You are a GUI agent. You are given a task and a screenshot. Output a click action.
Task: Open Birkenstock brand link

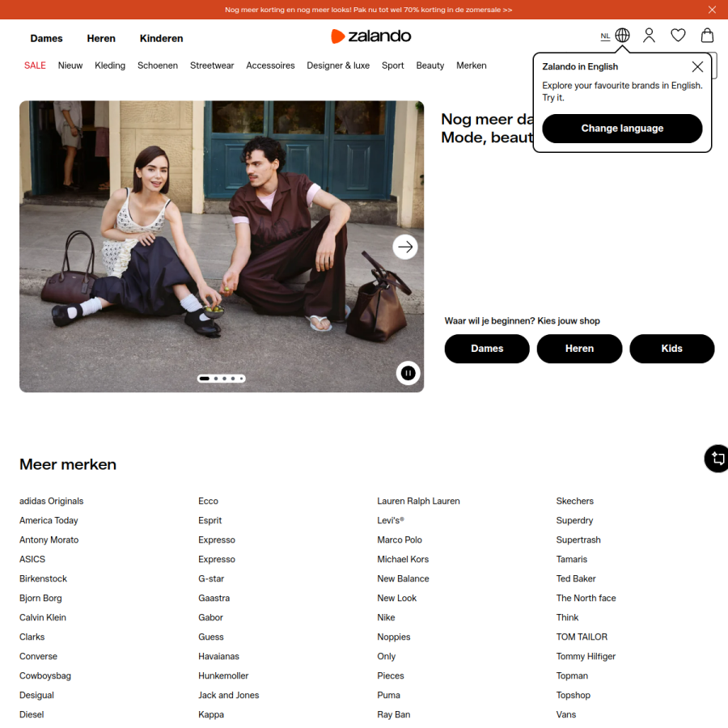(x=43, y=579)
